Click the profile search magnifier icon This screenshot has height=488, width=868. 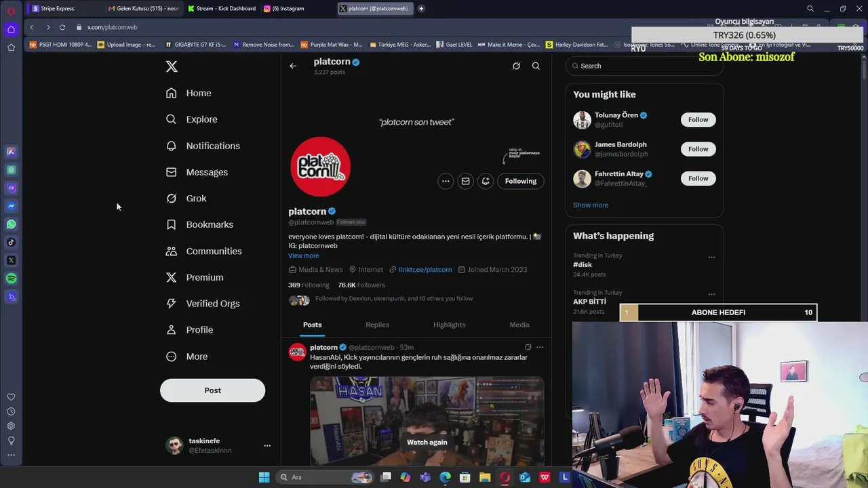pos(536,66)
